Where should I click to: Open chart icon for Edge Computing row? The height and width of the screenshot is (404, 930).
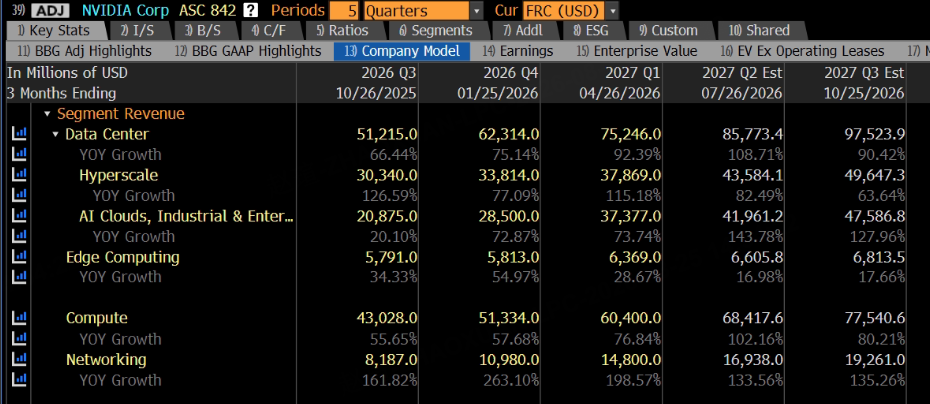(19, 257)
